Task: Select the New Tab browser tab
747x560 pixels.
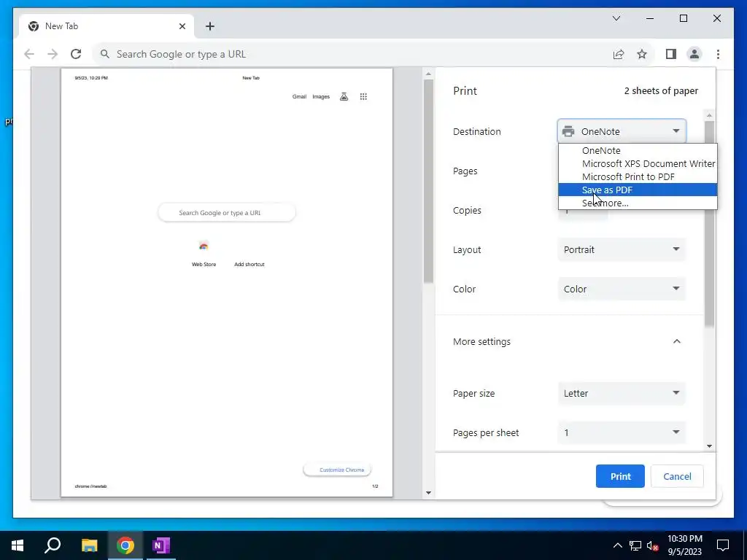Action: pyautogui.click(x=107, y=26)
